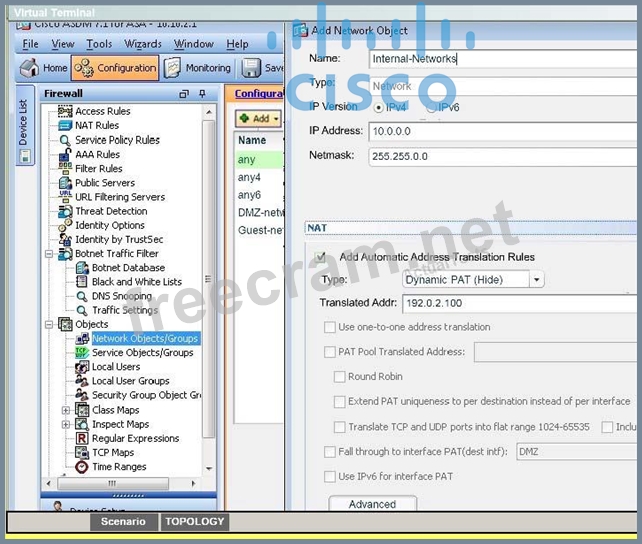Open the Wizards menu
Screen dimensions: 642x544
[143, 44]
